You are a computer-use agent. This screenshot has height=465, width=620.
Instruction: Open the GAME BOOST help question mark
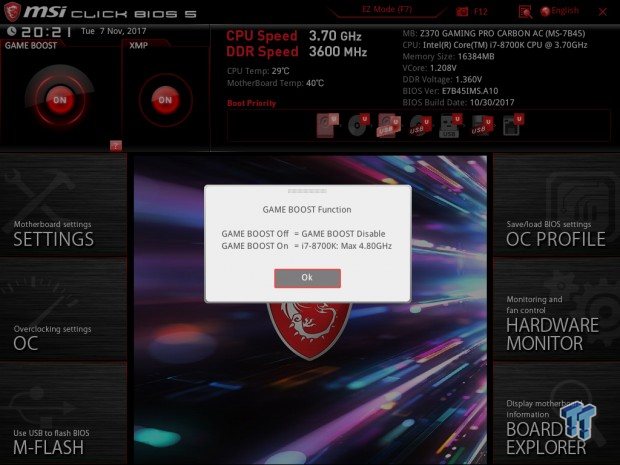click(115, 146)
